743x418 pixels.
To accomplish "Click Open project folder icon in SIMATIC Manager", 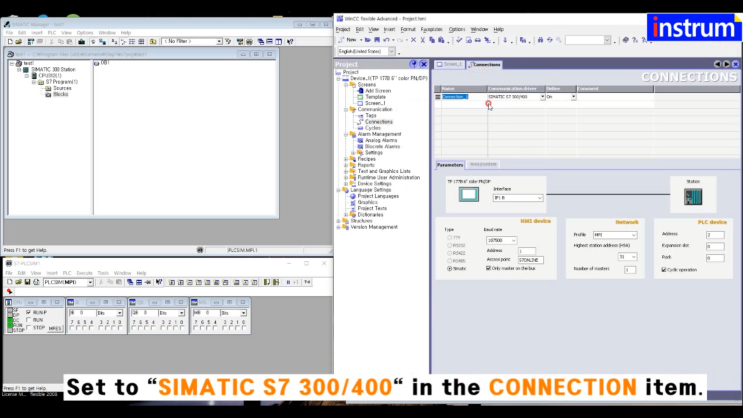I will tap(18, 42).
